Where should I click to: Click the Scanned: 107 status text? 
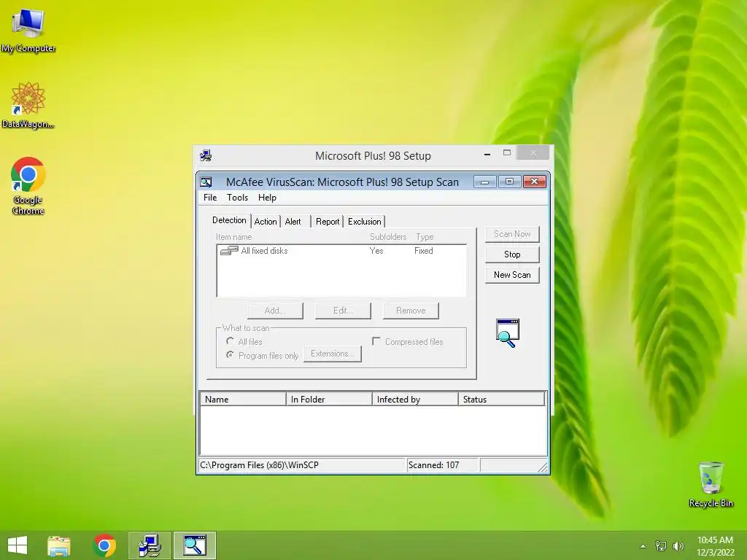tap(433, 465)
